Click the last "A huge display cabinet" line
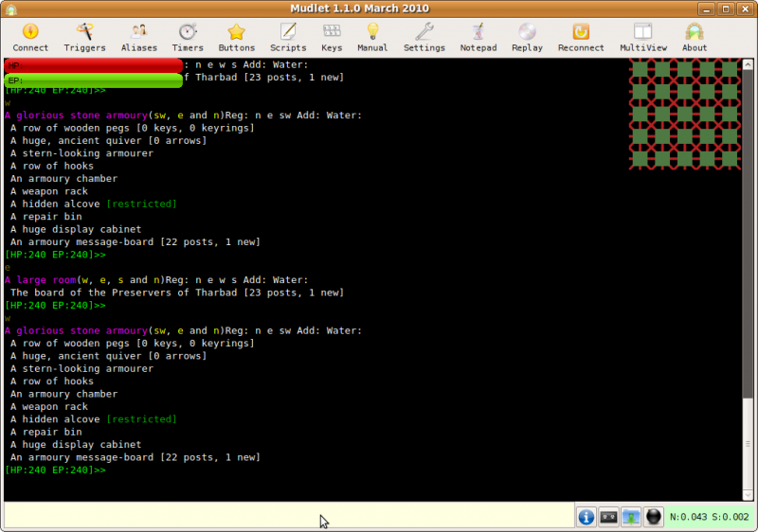The height and width of the screenshot is (532, 758). 76,445
